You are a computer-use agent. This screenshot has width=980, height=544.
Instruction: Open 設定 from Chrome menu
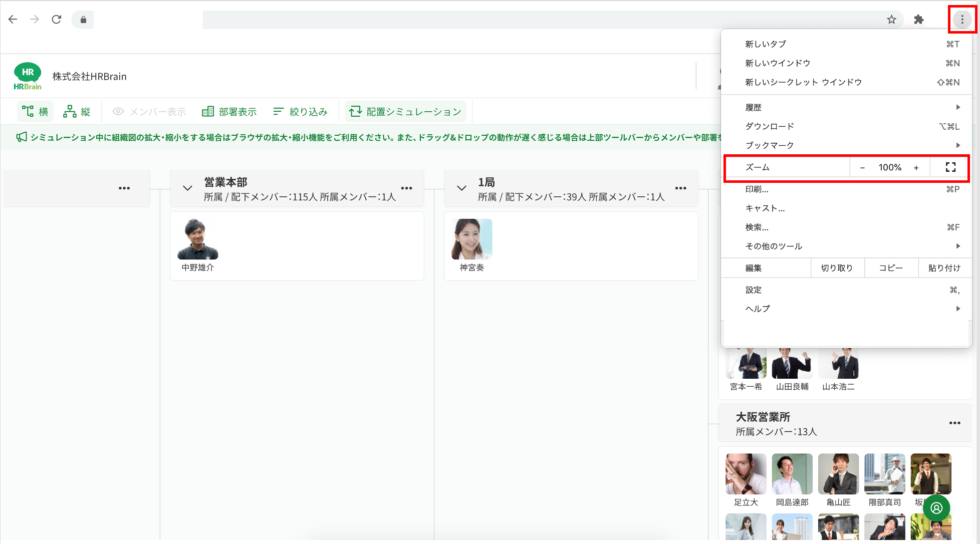846,290
